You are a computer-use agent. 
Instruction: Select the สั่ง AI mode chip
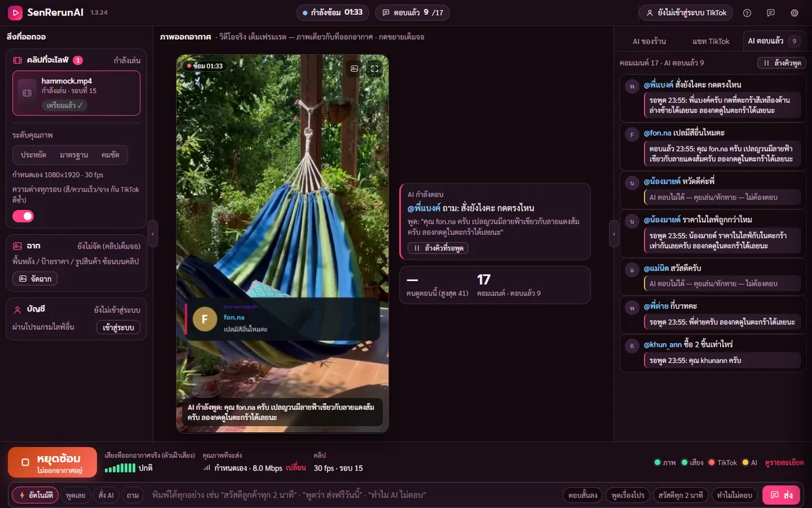pos(106,495)
